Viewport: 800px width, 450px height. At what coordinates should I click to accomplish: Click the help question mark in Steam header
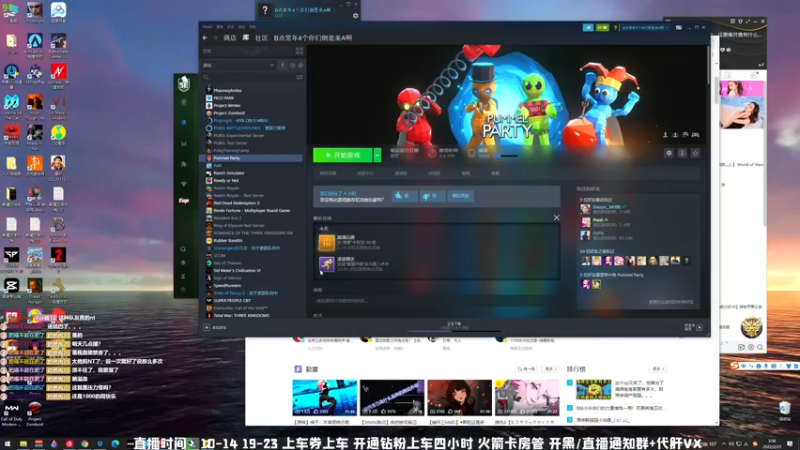tap(615, 28)
